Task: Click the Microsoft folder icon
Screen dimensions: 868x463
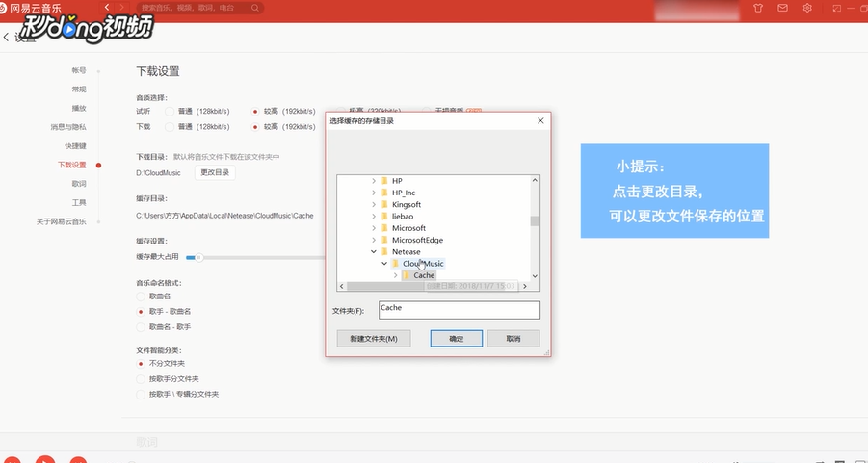Action: (384, 228)
